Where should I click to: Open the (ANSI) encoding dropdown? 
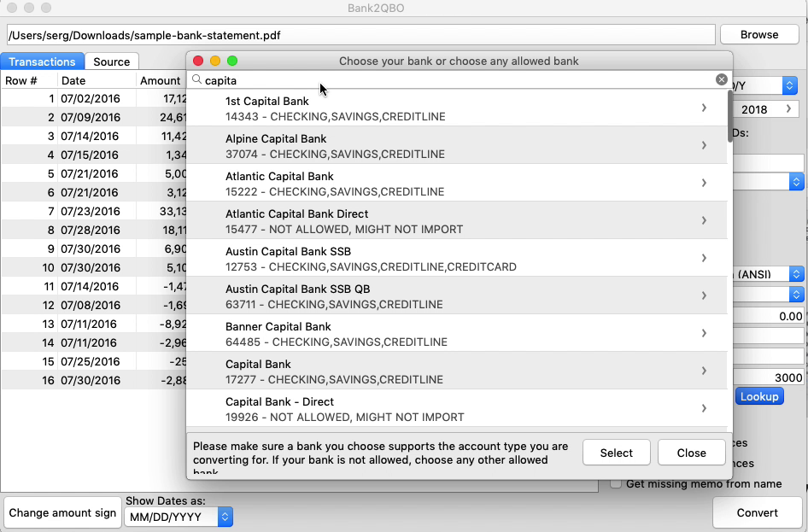click(x=768, y=274)
